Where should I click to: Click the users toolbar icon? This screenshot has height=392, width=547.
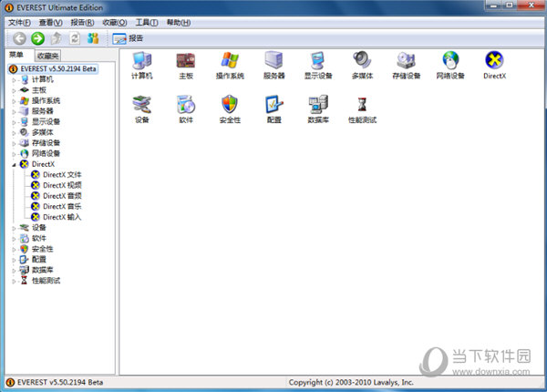point(93,38)
